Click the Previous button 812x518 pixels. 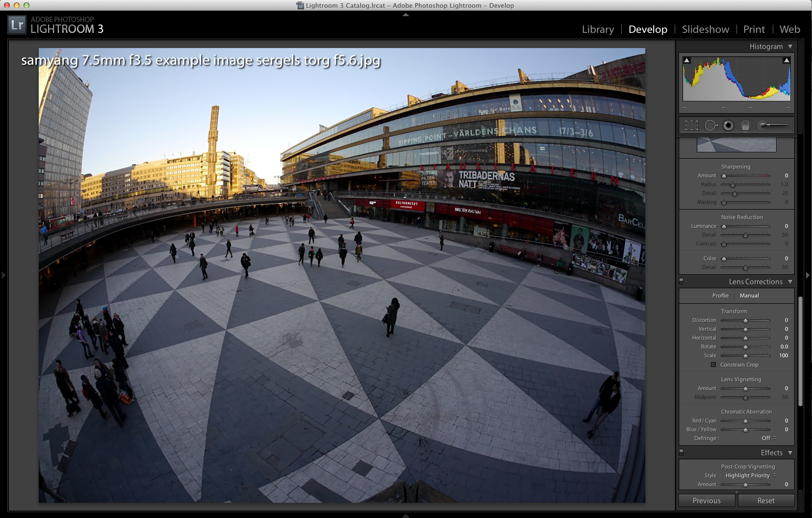pyautogui.click(x=707, y=501)
